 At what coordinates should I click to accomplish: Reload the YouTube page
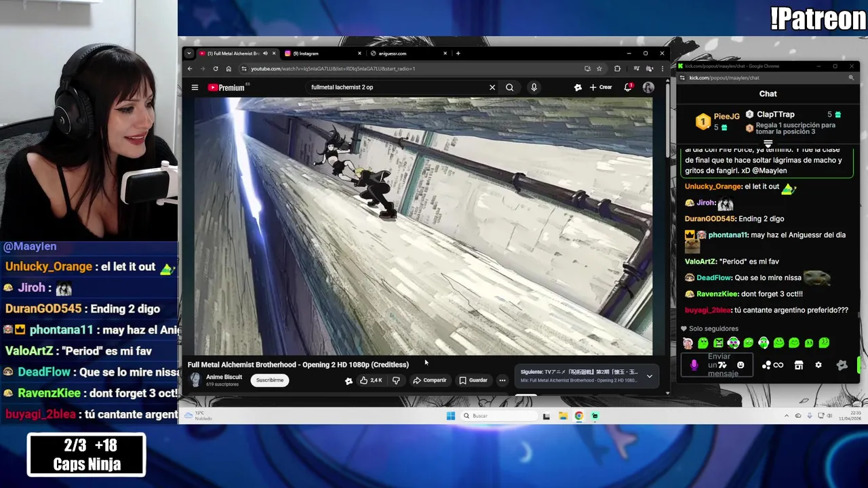[x=216, y=68]
